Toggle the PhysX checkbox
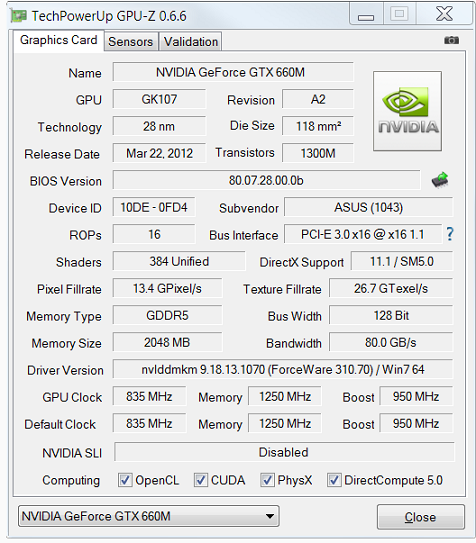 [x=267, y=480]
